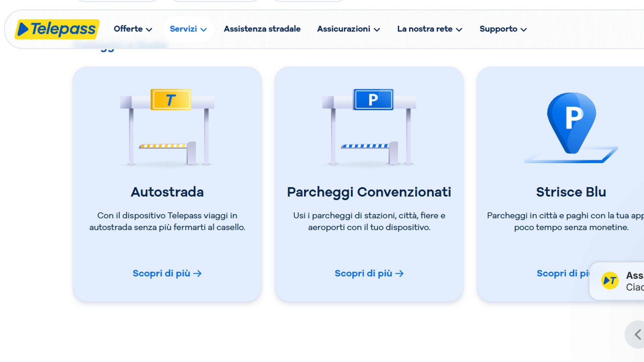Select the Autostrada card title
This screenshot has width=644, height=362.
click(x=167, y=192)
